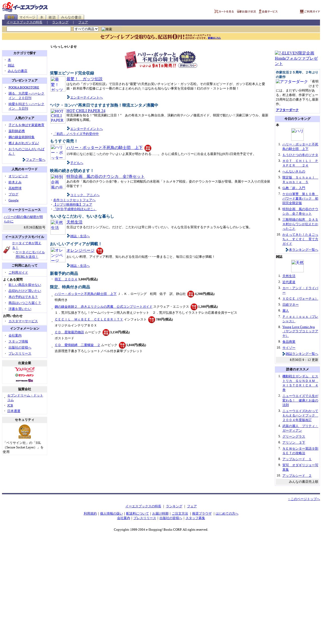Click the Seven-Eleven sponsor logo
The image size is (322, 644).
point(25,375)
